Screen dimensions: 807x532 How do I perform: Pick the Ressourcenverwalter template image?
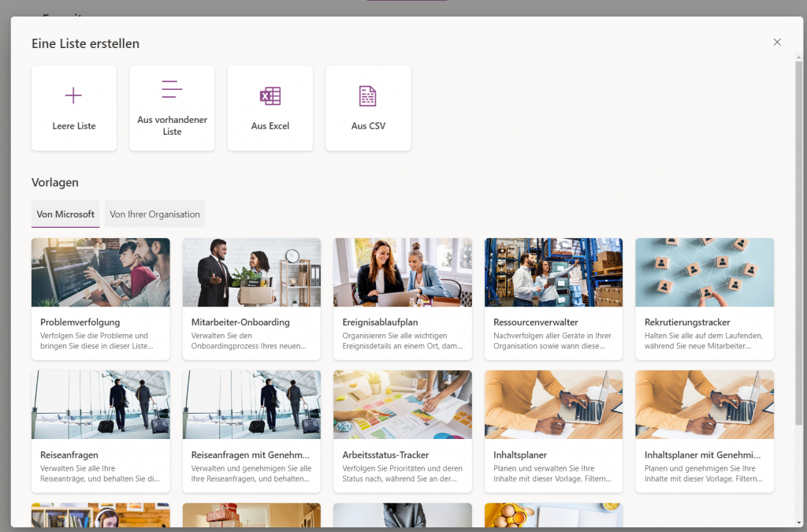553,272
